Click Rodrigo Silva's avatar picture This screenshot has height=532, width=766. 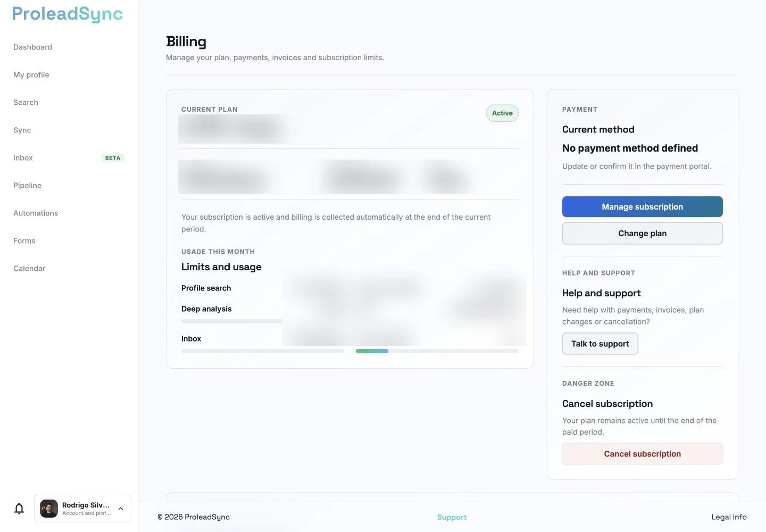pyautogui.click(x=49, y=509)
